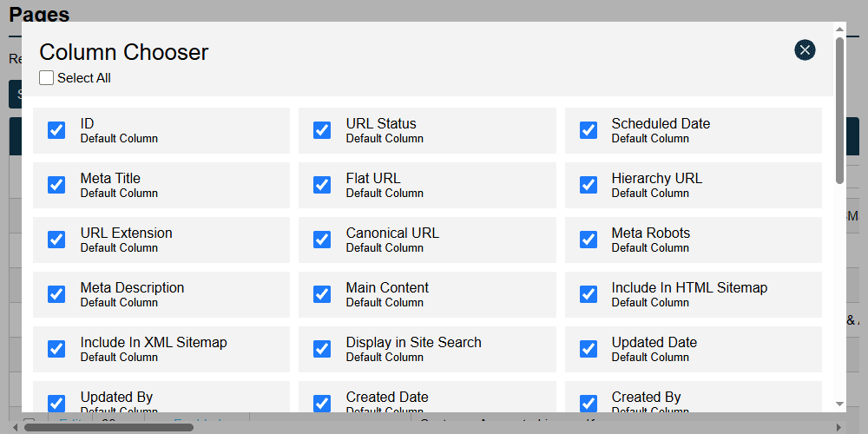Toggle Display in Site Search checkbox
The height and width of the screenshot is (434, 868).
tap(322, 349)
